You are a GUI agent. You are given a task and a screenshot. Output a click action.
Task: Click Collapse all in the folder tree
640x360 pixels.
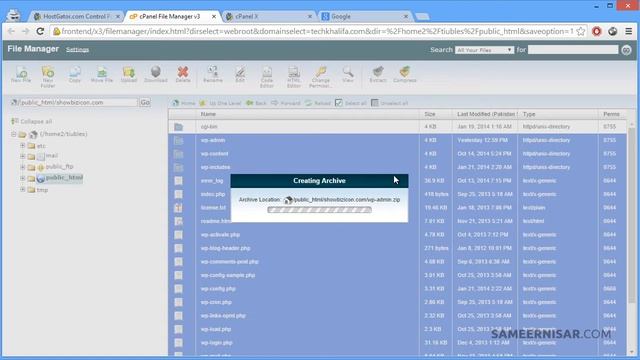(x=31, y=121)
